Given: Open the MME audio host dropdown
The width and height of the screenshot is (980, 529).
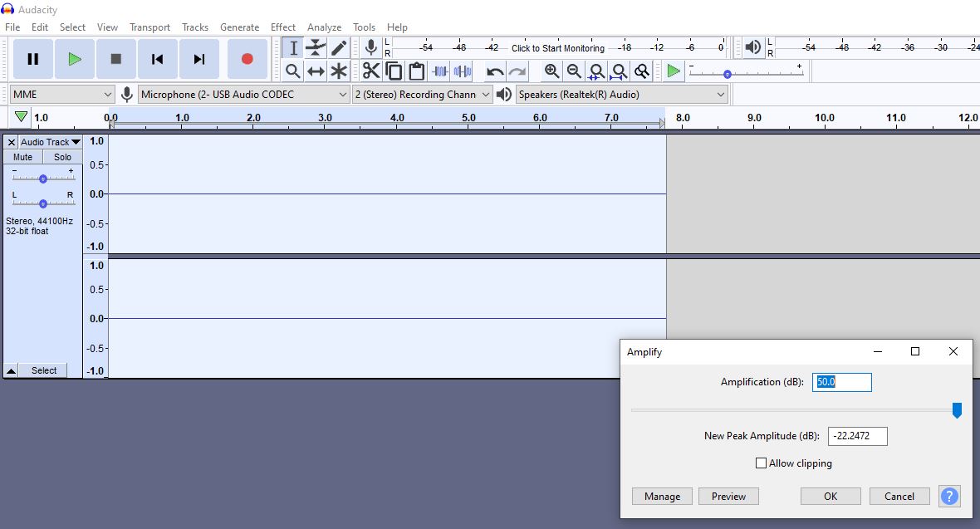Looking at the screenshot, I should (62, 95).
